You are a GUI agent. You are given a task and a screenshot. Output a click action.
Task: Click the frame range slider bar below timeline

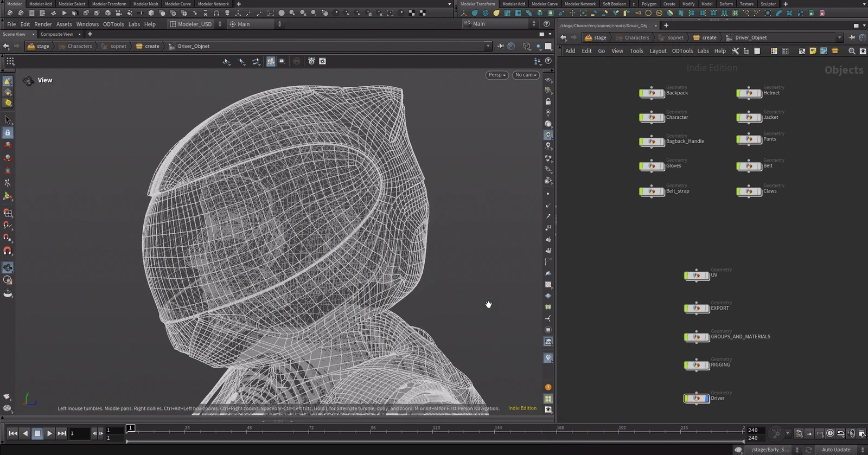tap(435, 441)
